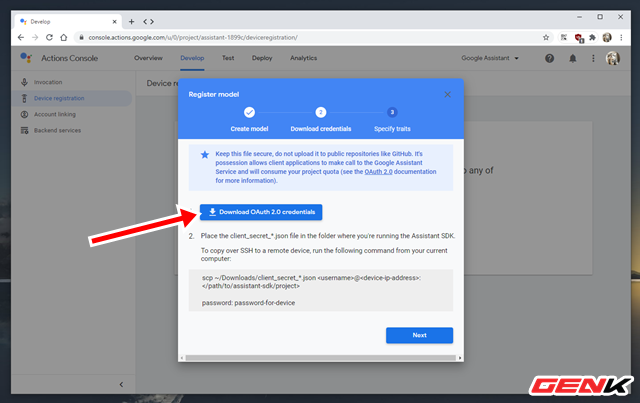Switch to the Develop tab
640x403 pixels.
(192, 58)
